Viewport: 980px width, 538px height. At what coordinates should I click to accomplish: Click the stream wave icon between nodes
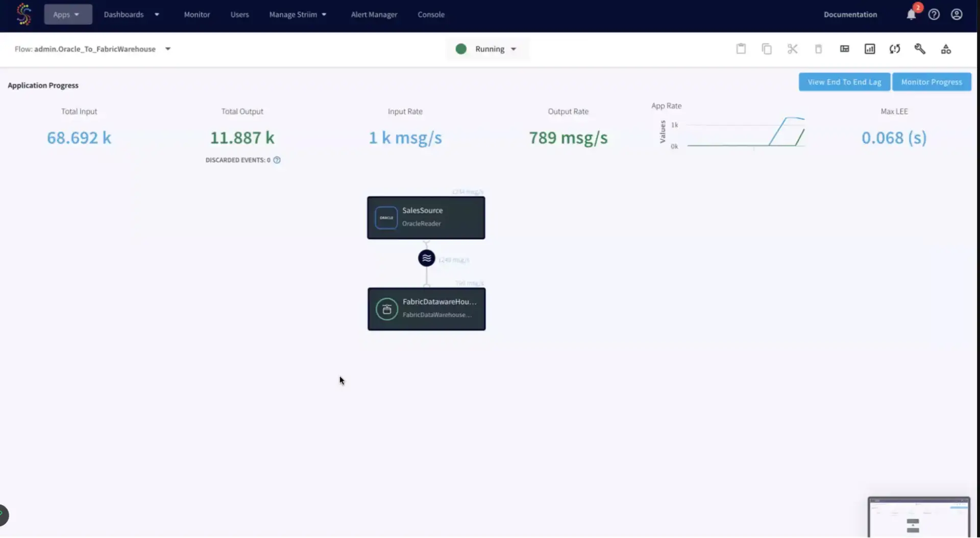pyautogui.click(x=427, y=258)
